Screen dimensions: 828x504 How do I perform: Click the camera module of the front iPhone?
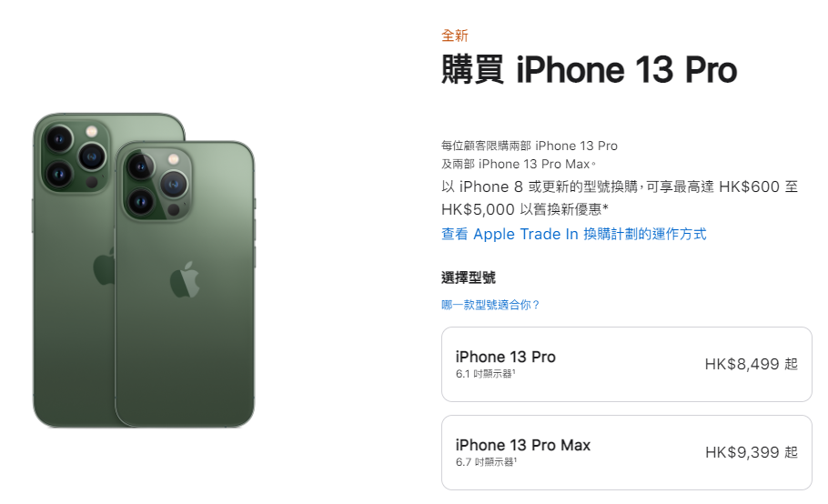click(157, 184)
